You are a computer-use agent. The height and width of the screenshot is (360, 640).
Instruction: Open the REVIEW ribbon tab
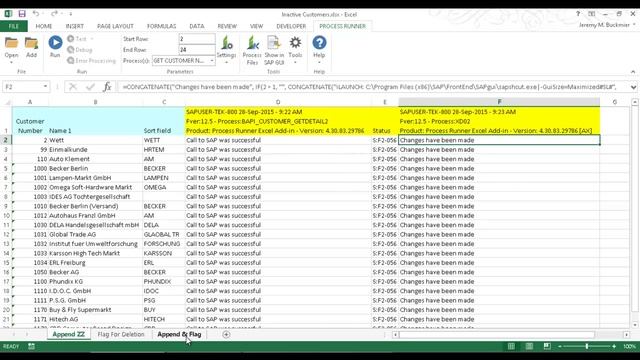click(x=227, y=26)
